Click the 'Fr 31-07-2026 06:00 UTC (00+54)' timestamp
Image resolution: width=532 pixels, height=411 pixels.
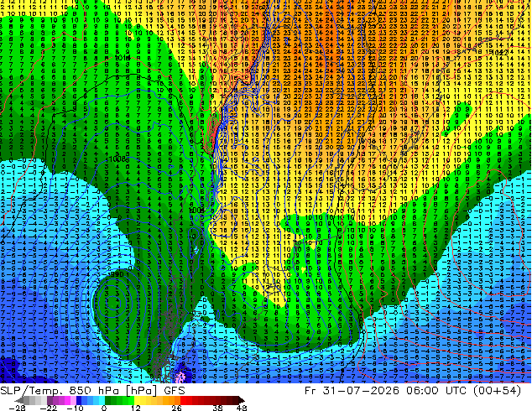(413, 391)
